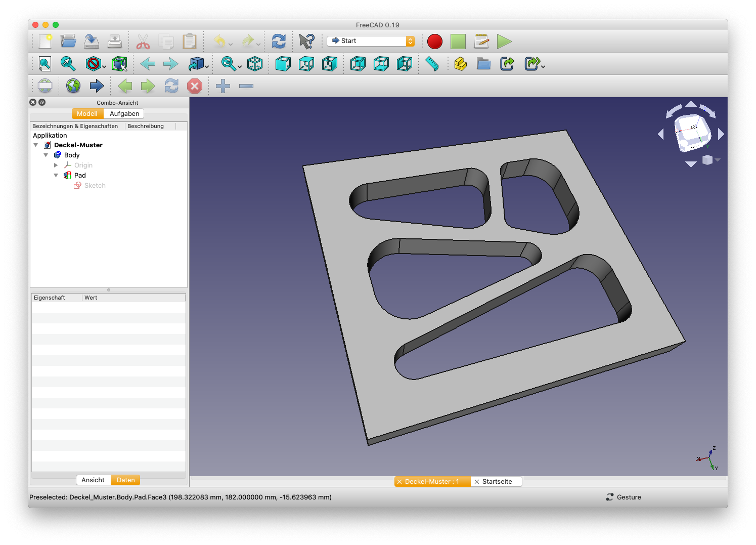Close the Deckel-Muster document tab
Image resolution: width=756 pixels, height=545 pixels.
(399, 482)
